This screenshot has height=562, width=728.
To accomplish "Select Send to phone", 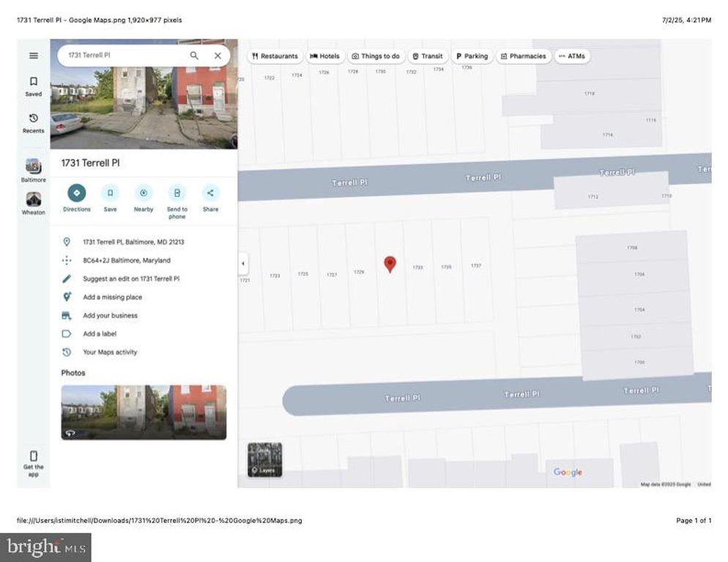I will [177, 194].
